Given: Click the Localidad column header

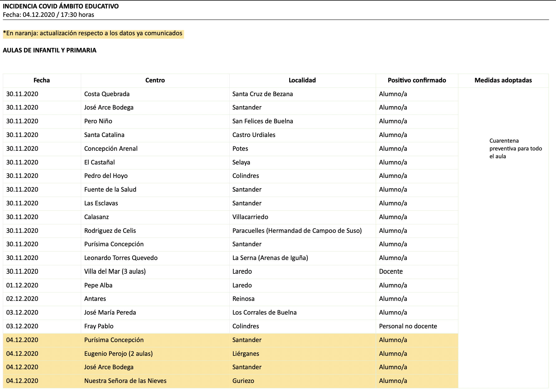Looking at the screenshot, I should click(x=302, y=80).
